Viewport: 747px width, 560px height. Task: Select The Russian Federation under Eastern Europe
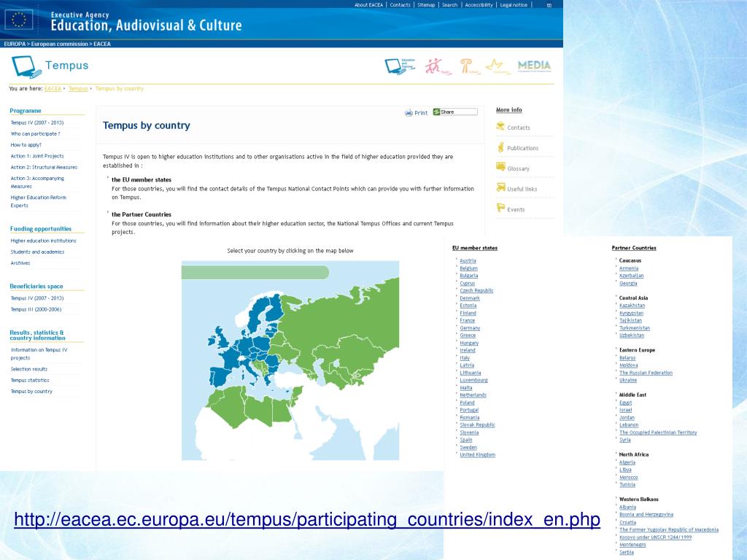(x=646, y=373)
